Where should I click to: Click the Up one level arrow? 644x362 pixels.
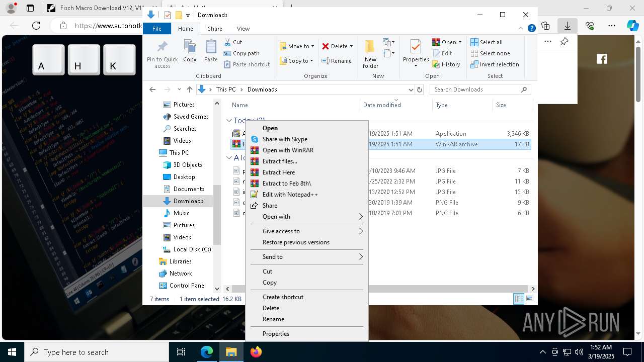coord(189,89)
